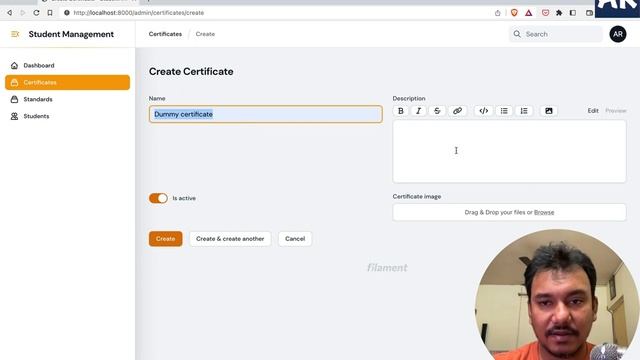Toggle bold formatting in Description editor

pos(401,111)
